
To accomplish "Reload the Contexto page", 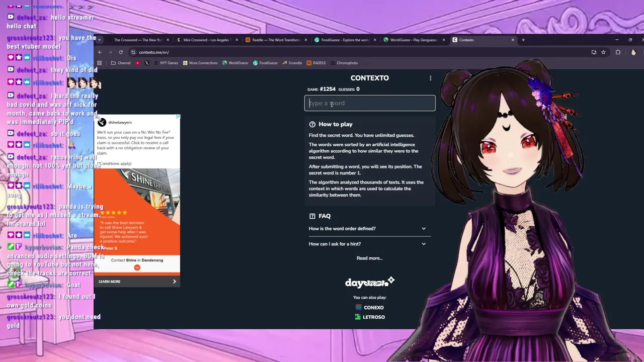I will (x=121, y=52).
